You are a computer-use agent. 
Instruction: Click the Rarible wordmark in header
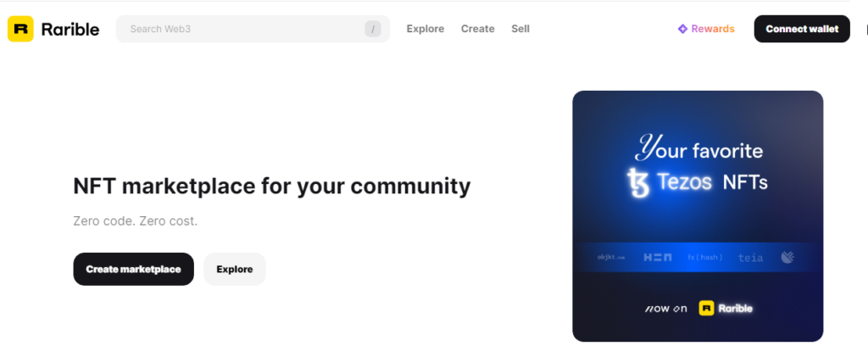pos(70,30)
